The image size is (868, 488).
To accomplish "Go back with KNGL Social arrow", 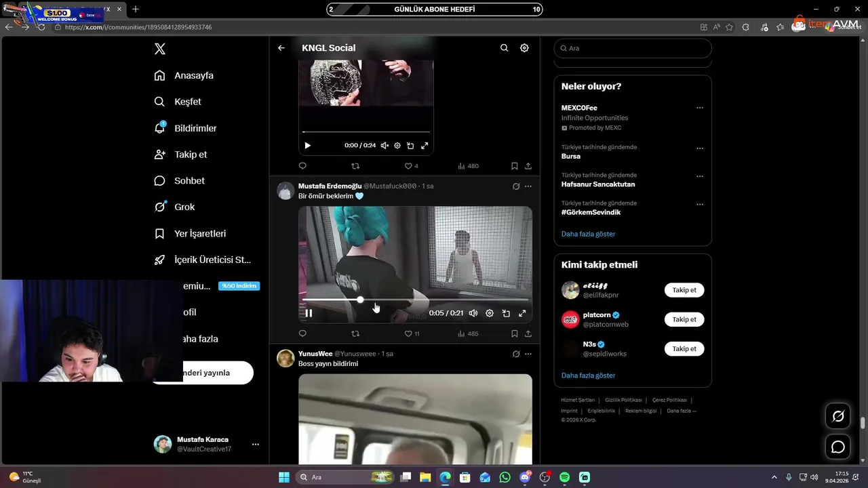I will pos(281,48).
